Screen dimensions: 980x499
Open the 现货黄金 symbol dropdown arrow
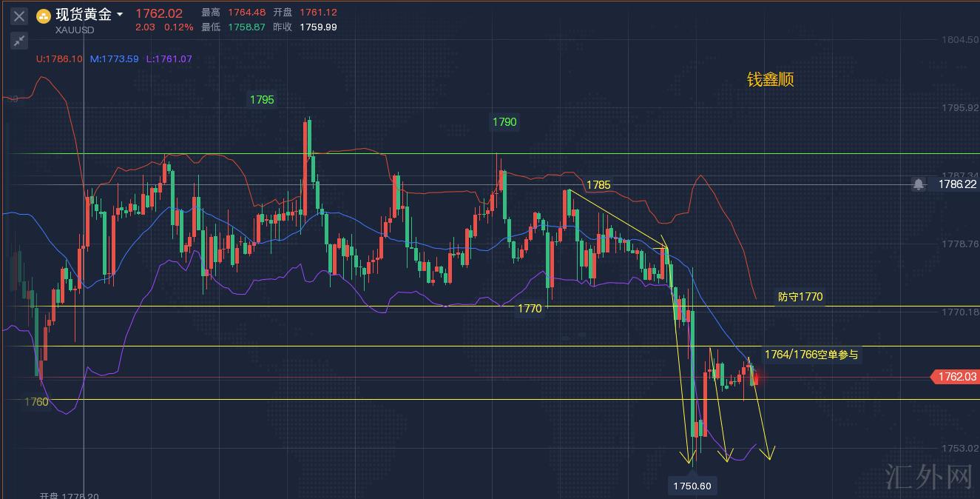(x=120, y=15)
